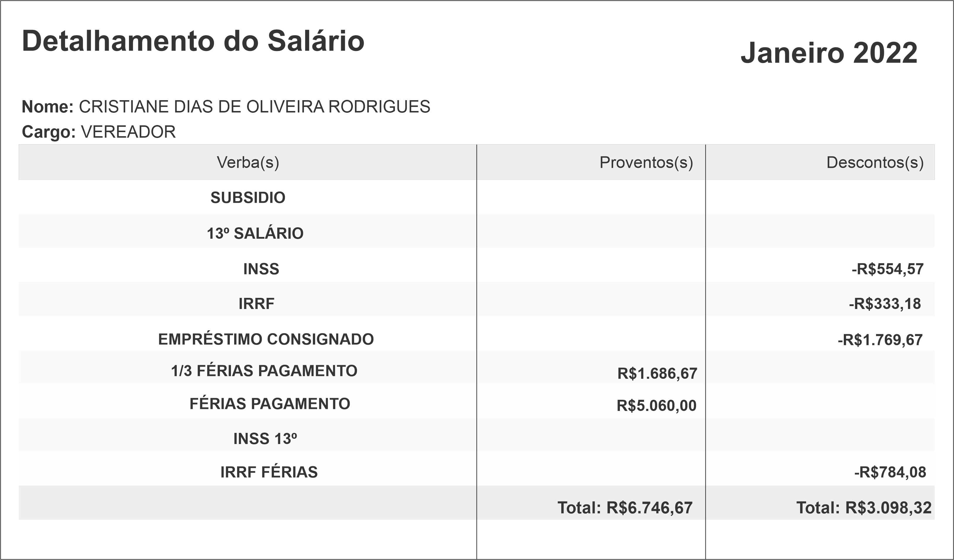Click the "Verba(s)" column header

(x=248, y=162)
